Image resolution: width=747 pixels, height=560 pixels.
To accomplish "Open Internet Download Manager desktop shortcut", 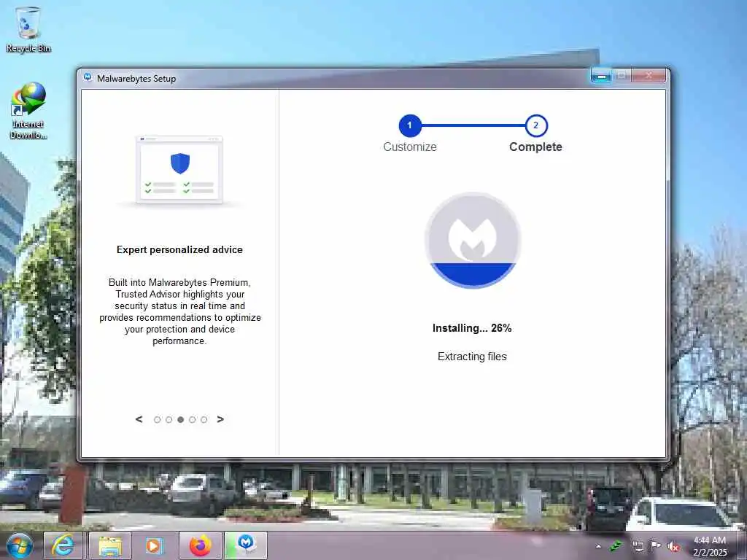I will pos(28,111).
